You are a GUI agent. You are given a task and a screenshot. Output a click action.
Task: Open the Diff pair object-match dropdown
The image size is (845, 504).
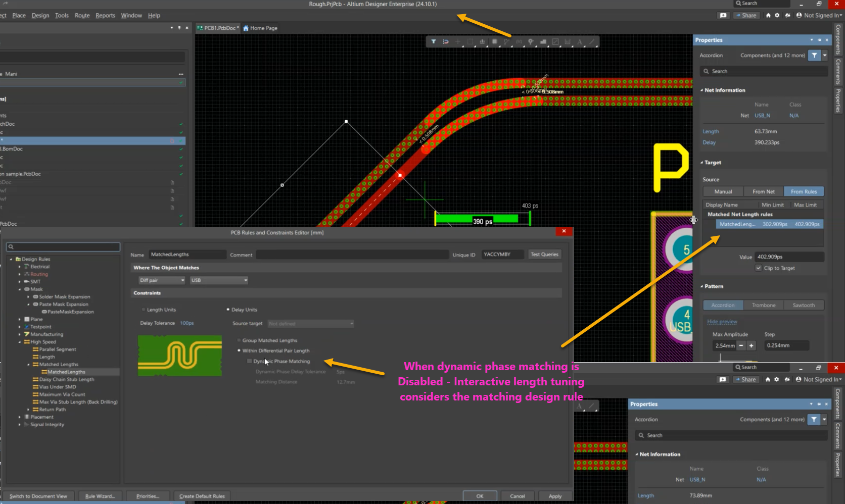[x=162, y=280]
